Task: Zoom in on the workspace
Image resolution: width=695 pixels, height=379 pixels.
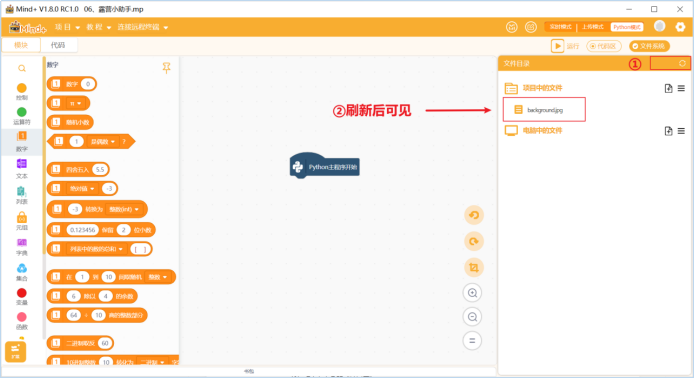Action: pos(472,293)
